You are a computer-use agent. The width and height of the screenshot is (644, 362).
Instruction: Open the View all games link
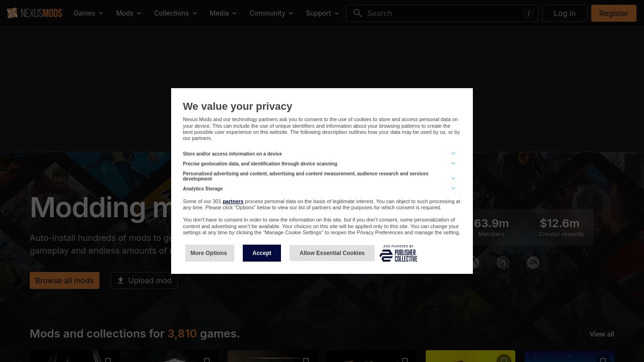pyautogui.click(x=602, y=334)
